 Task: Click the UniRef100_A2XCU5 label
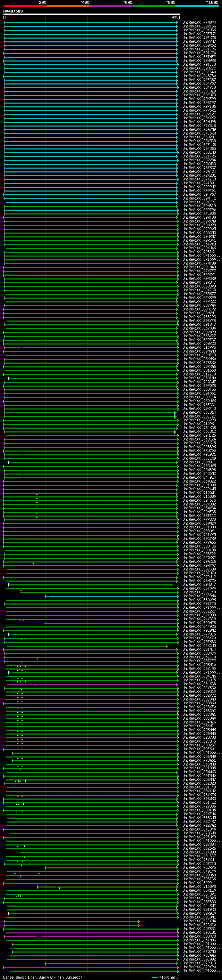point(199,646)
